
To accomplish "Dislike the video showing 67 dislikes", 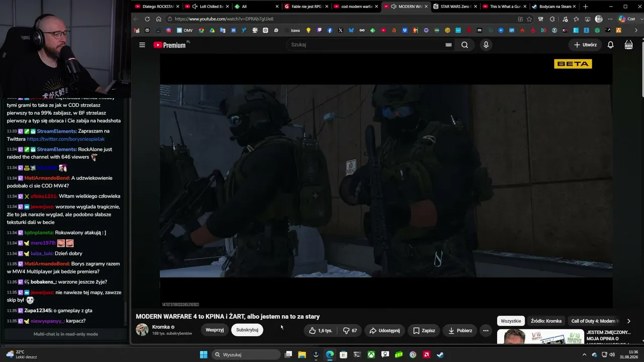I will pos(350,330).
